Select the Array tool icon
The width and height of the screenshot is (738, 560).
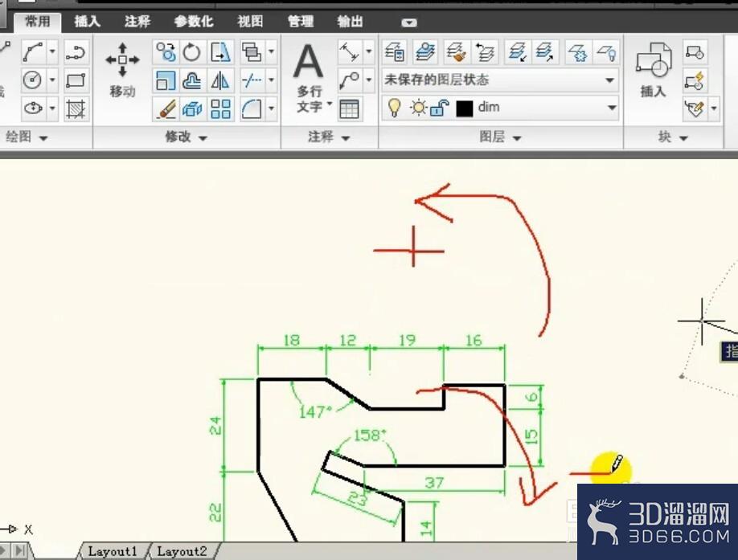coord(220,108)
